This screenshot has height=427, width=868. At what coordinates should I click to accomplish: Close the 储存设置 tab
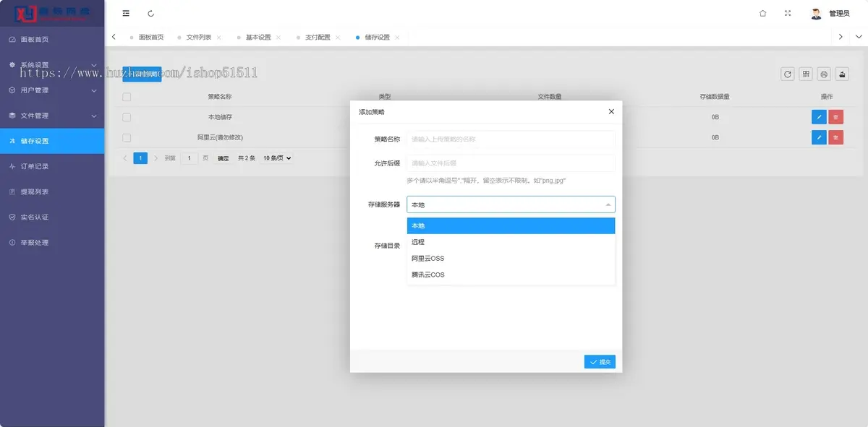pos(396,37)
